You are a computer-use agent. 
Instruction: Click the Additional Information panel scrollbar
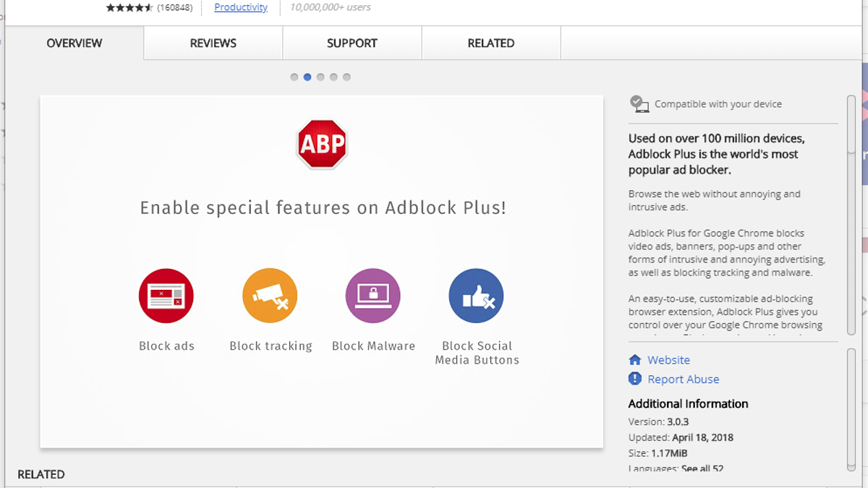click(x=851, y=409)
